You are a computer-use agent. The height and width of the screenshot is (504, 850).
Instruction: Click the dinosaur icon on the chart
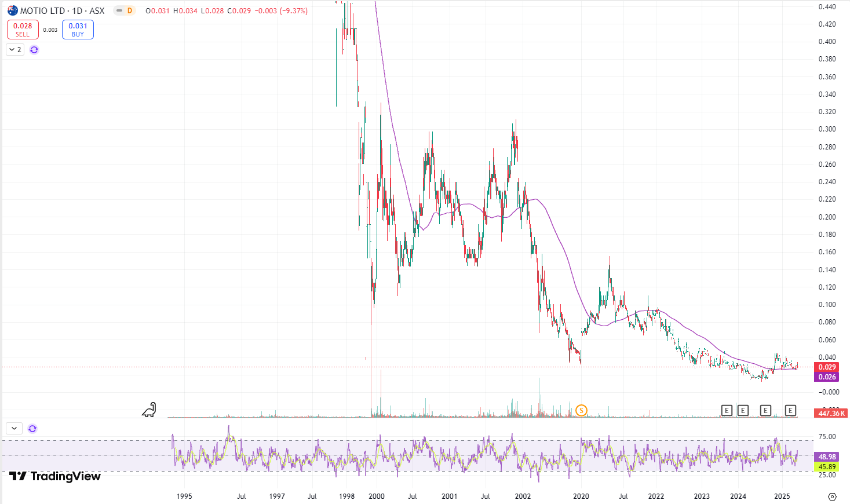149,410
